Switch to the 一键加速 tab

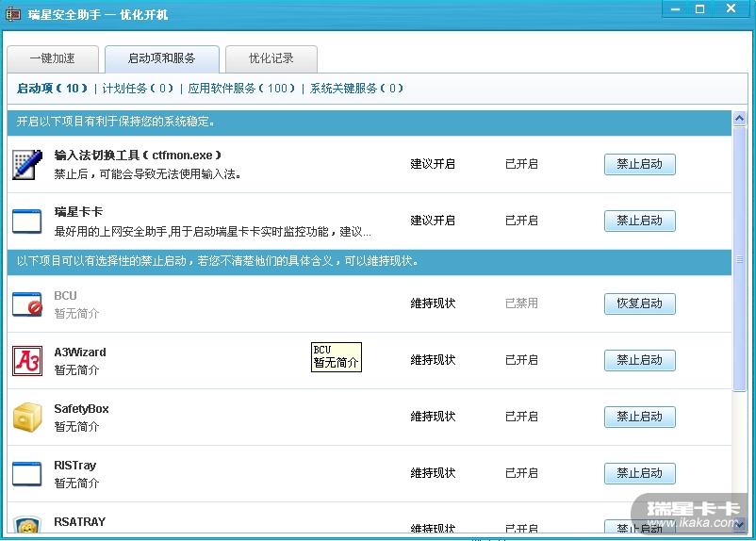pyautogui.click(x=53, y=58)
